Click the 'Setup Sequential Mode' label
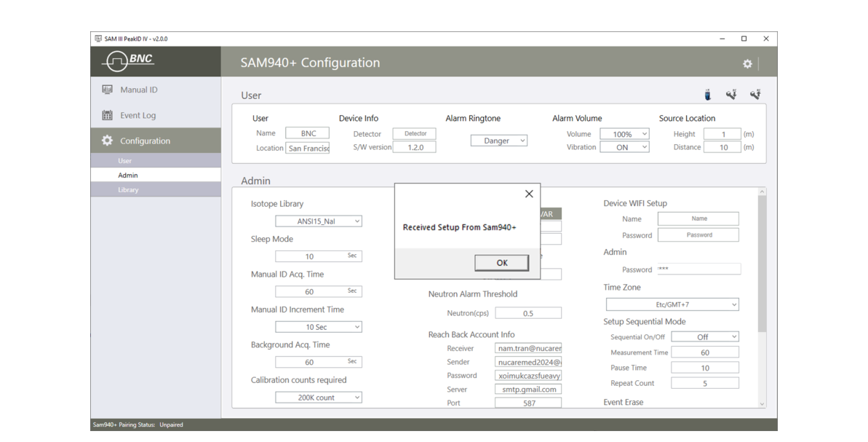The image size is (868, 442). (645, 322)
